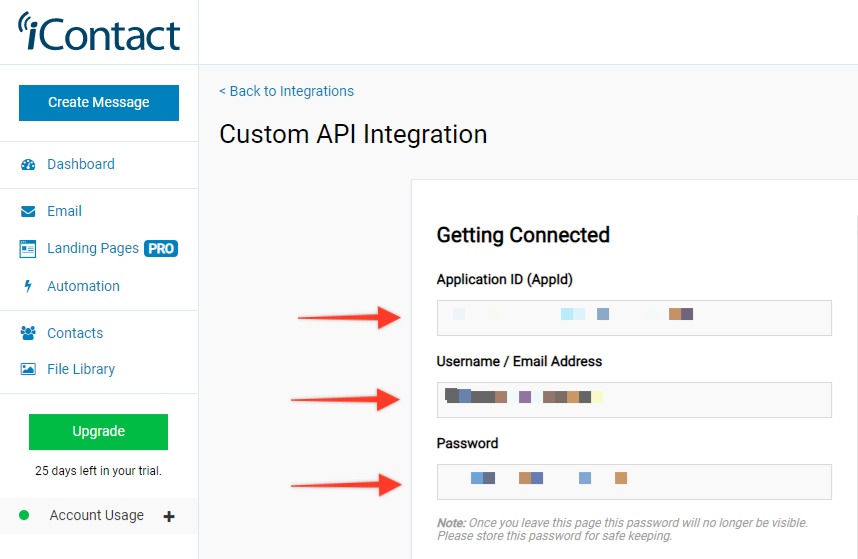The image size is (858, 559).
Task: Click the Username / Email Address label
Action: pos(519,362)
